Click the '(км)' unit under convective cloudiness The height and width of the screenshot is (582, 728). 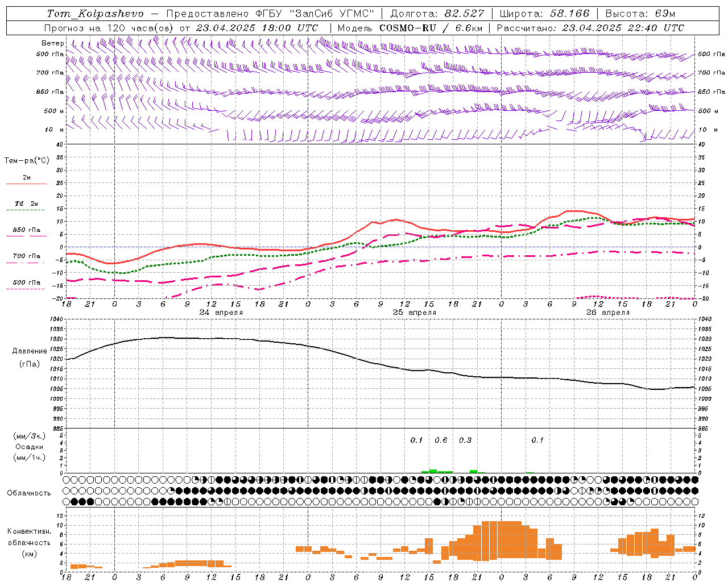coord(30,554)
